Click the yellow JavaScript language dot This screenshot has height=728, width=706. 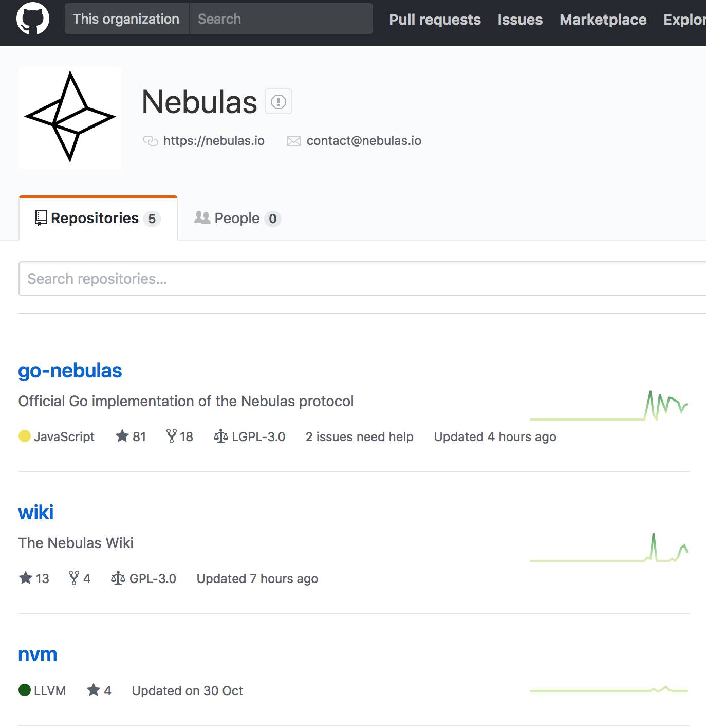[x=25, y=436]
